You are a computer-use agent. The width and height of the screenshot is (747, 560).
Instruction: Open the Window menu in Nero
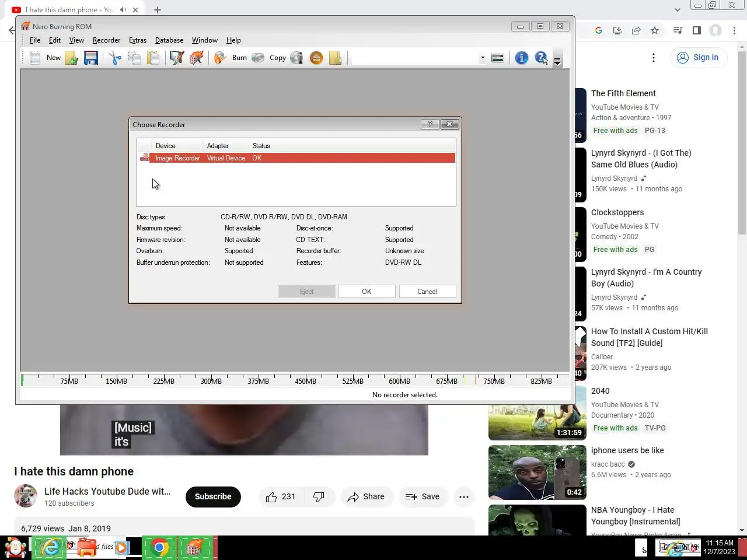[205, 40]
